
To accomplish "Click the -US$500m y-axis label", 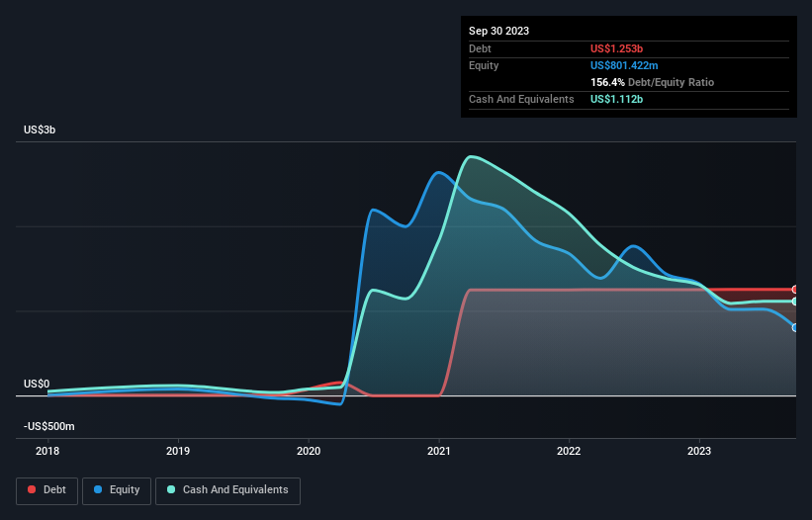I will point(49,426).
